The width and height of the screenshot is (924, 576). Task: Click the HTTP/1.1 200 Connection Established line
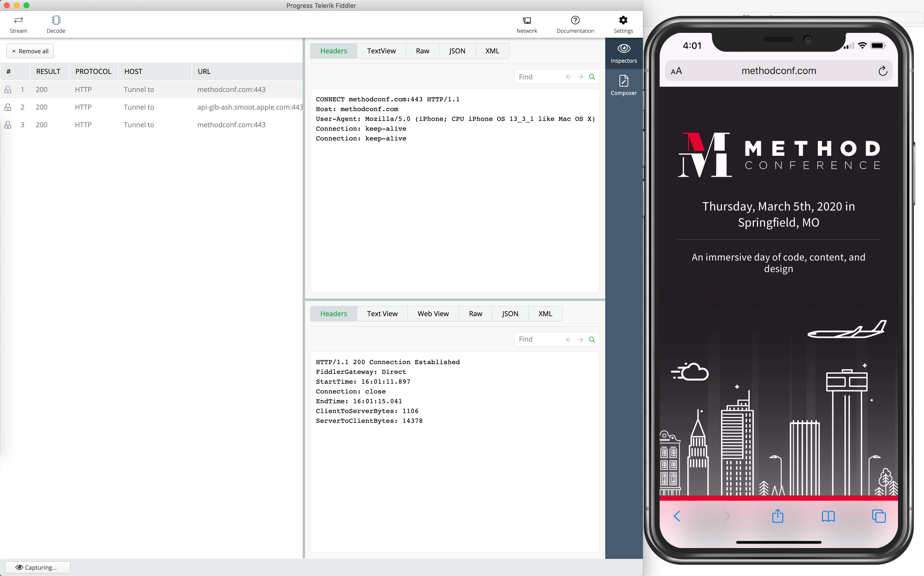[x=388, y=362]
